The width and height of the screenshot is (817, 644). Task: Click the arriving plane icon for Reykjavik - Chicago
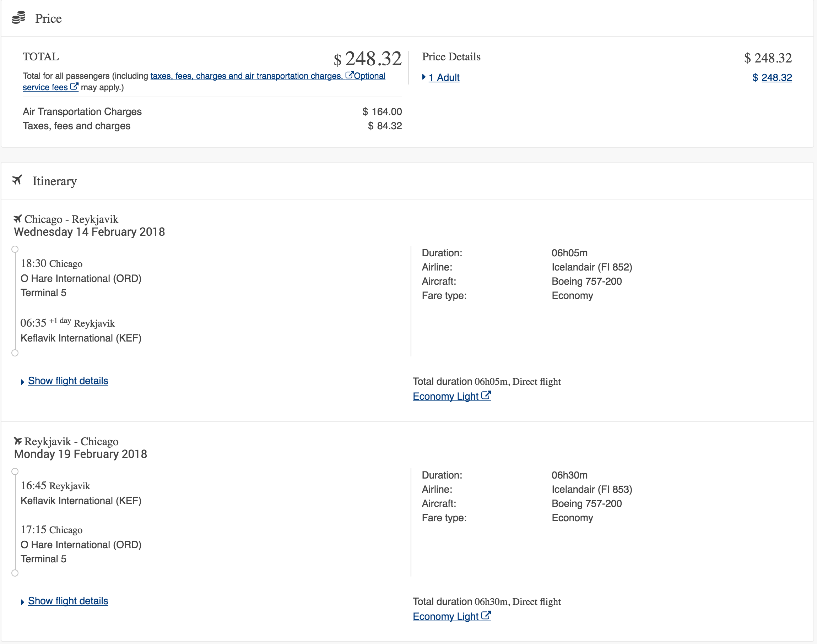coord(17,440)
